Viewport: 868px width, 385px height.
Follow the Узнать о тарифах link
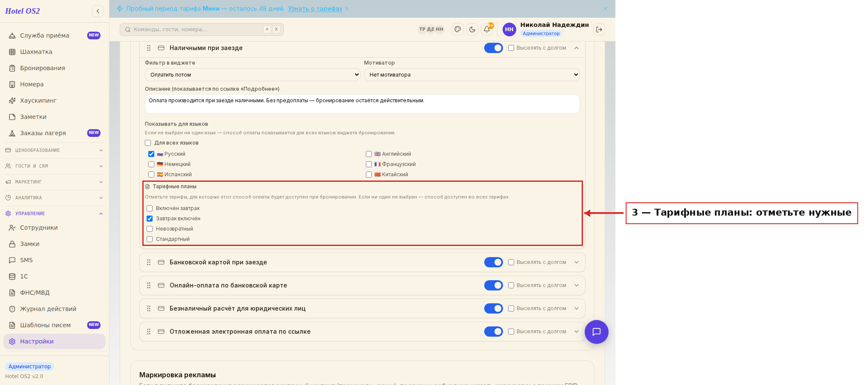[x=315, y=9]
